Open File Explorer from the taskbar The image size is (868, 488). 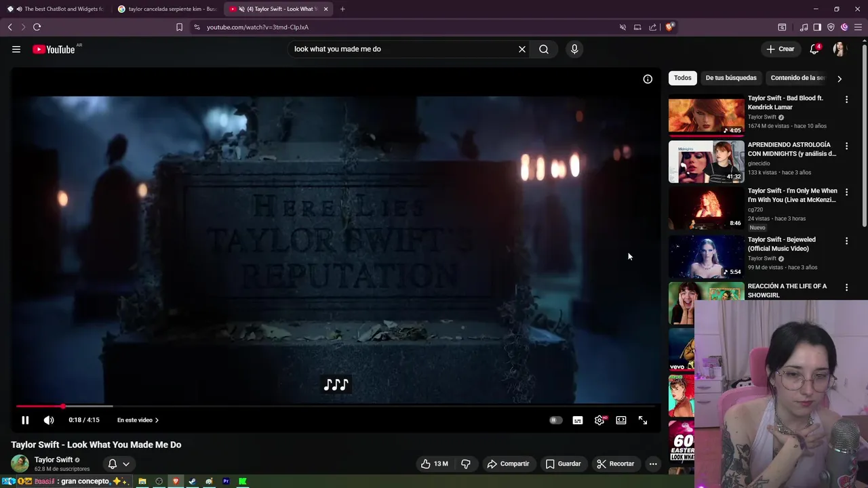pos(142,482)
